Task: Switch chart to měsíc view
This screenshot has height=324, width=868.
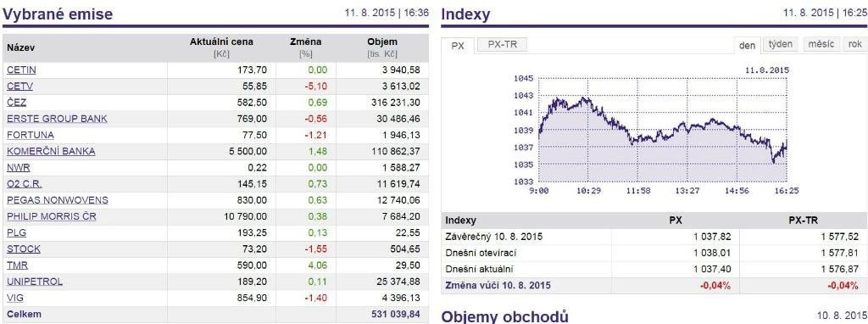Action: pos(821,44)
